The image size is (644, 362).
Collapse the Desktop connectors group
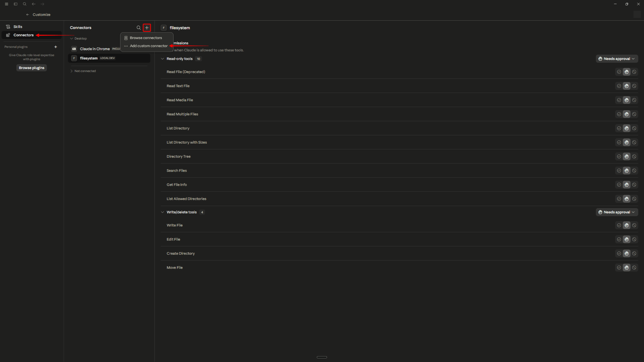79,39
